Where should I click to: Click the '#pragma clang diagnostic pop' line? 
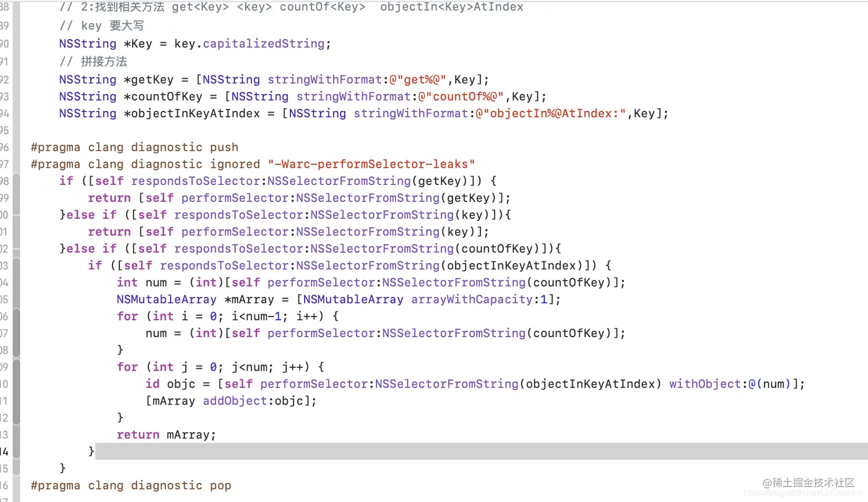point(131,485)
